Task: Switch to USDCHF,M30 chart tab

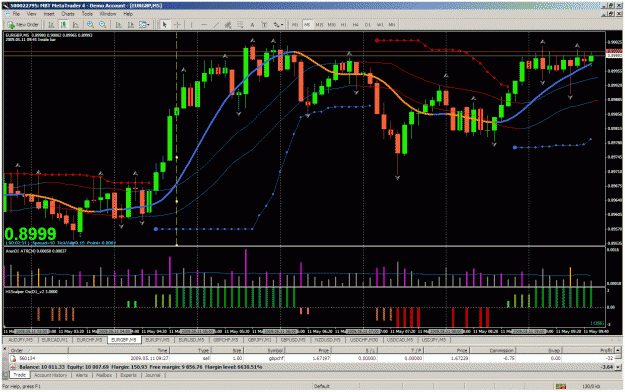Action: [364, 340]
